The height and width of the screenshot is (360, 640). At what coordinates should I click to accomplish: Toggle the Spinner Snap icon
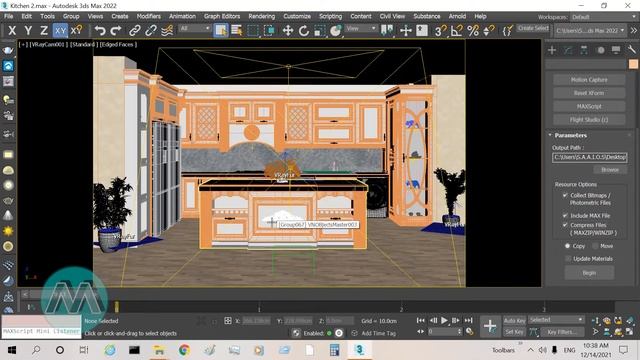pyautogui.click(x=489, y=31)
